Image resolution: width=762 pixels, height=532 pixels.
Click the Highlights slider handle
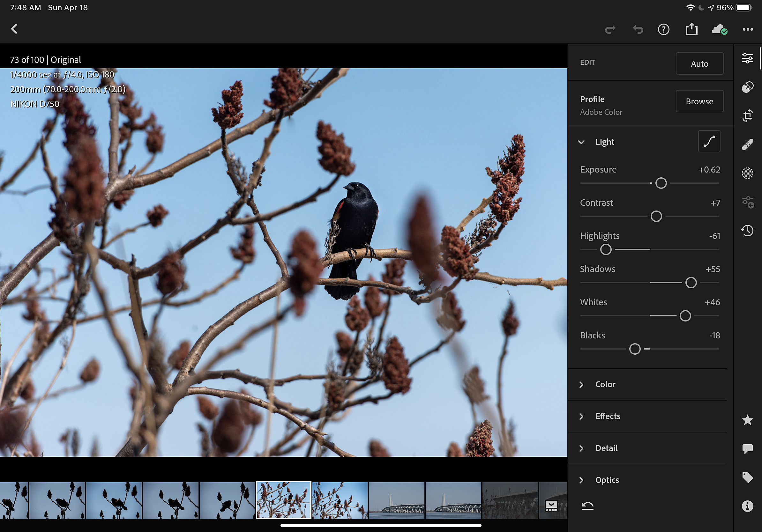(606, 249)
